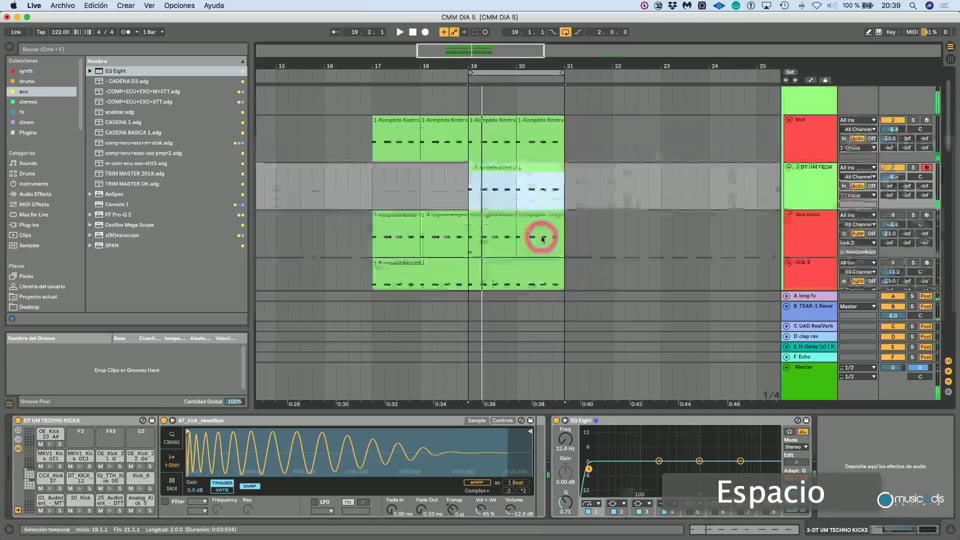The width and height of the screenshot is (960, 540).
Task: Click the browser search field
Action: click(131, 49)
